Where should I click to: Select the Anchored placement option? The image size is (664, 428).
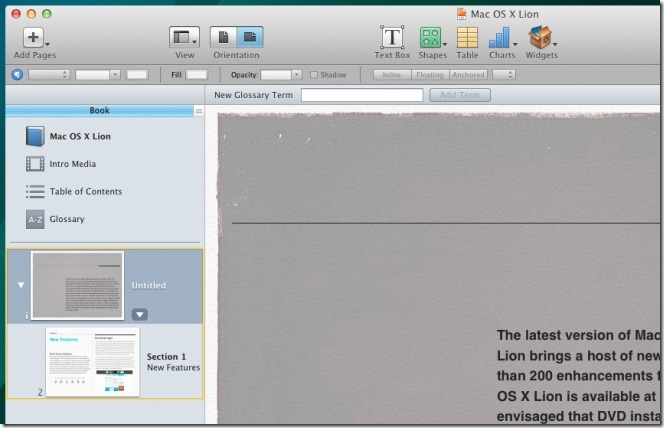[468, 75]
